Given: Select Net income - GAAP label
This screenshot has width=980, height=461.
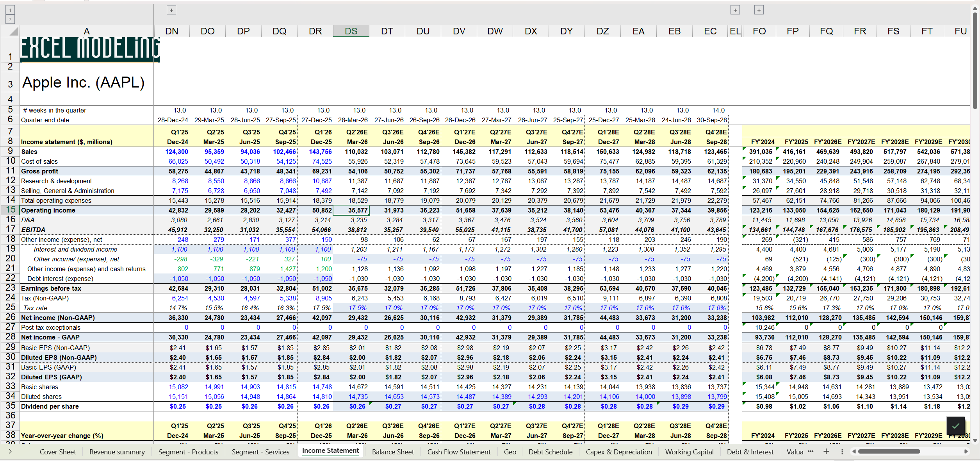Looking at the screenshot, I should 50,337.
